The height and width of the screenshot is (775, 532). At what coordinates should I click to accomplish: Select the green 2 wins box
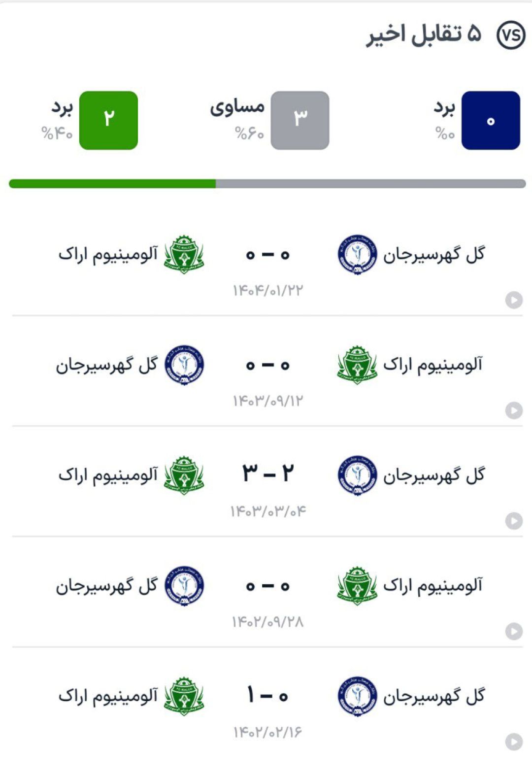point(108,120)
